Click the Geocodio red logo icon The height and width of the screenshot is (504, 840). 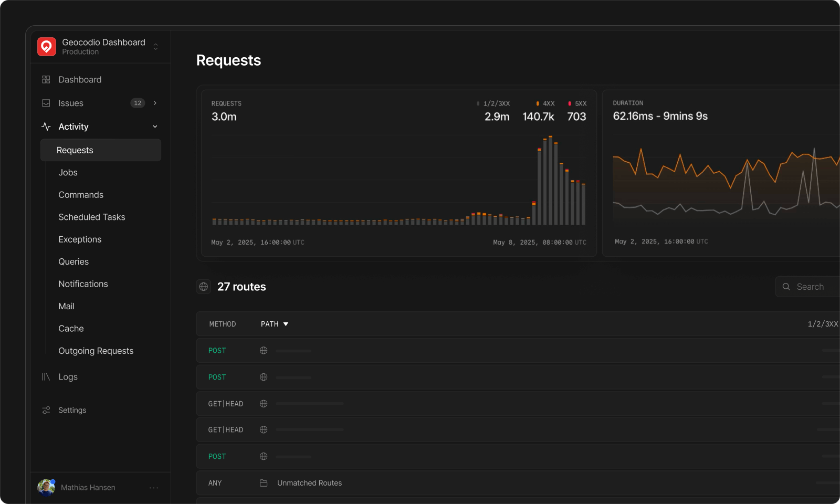47,47
